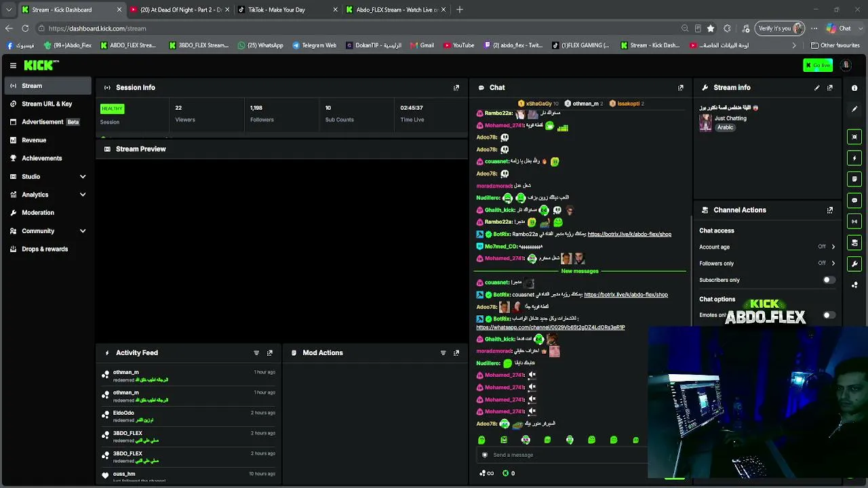Edit stream info with the pencil in the Stream info header
The height and width of the screenshot is (488, 868).
(817, 87)
